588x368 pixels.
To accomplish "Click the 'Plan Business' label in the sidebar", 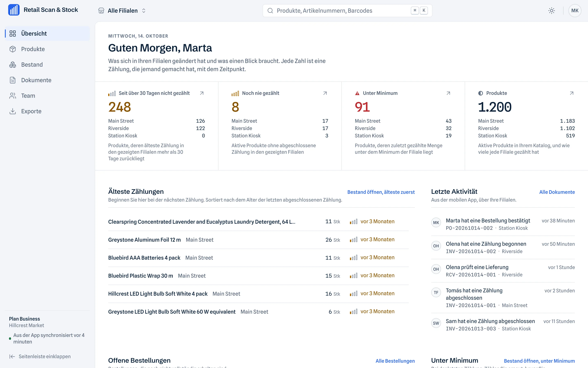I will click(24, 319).
